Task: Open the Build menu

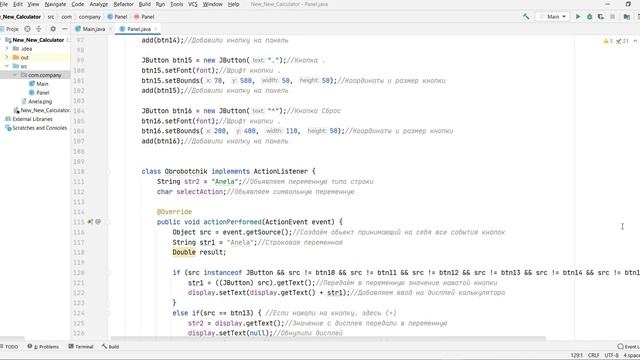Action: [144, 4]
